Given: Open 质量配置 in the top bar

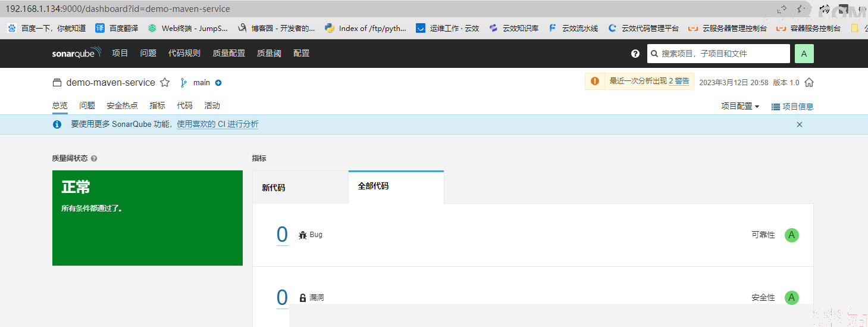Looking at the screenshot, I should 228,53.
